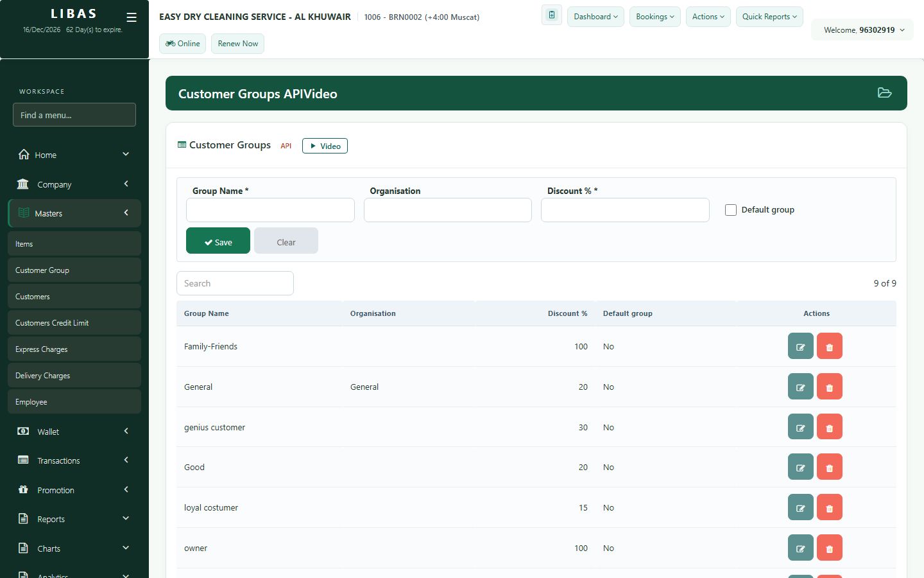
Task: Click the Charts document icon
Action: pos(23,548)
